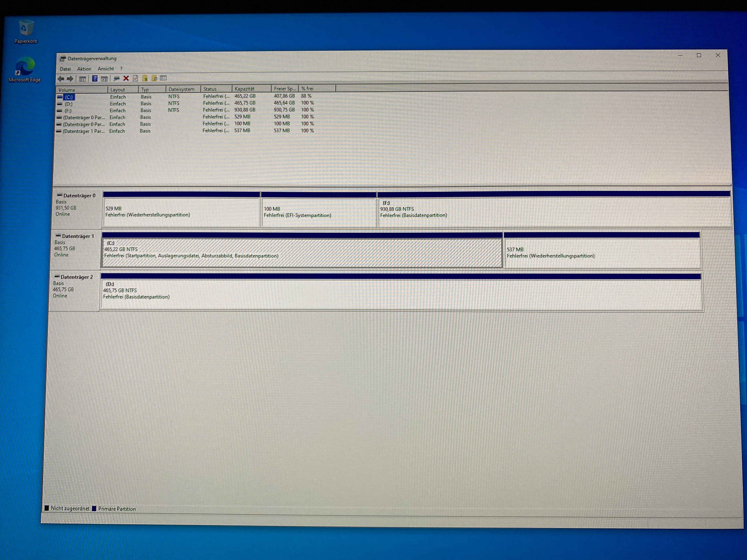Click the settings list icon at toolbar end
Viewport: 747px width, 560px height.
pos(164,78)
